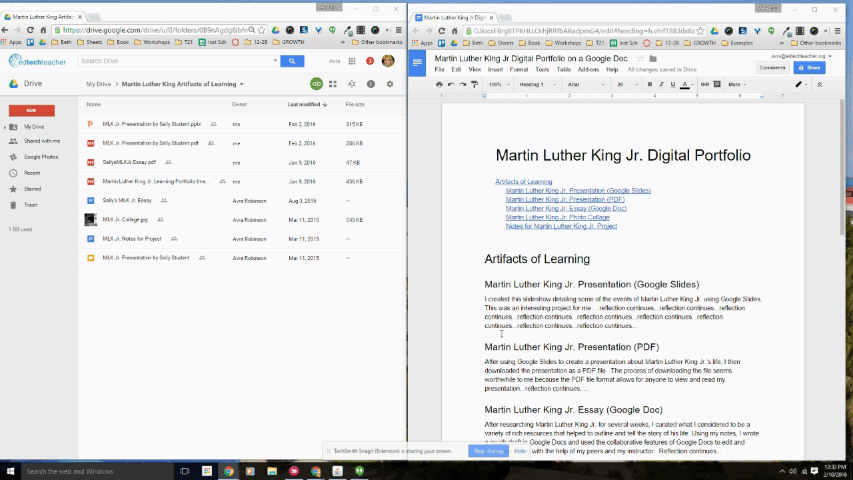The image size is (853, 480).
Task: Open the text color picker in Docs
Action: click(x=685, y=84)
